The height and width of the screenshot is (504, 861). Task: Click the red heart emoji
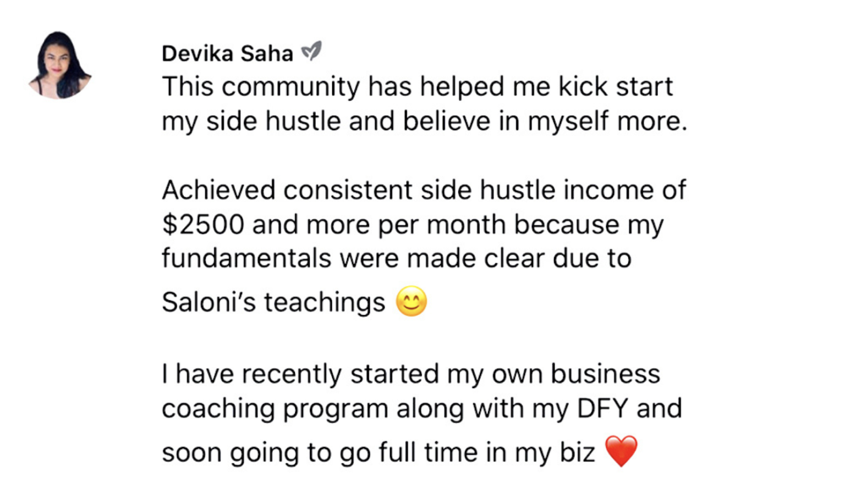coord(621,451)
